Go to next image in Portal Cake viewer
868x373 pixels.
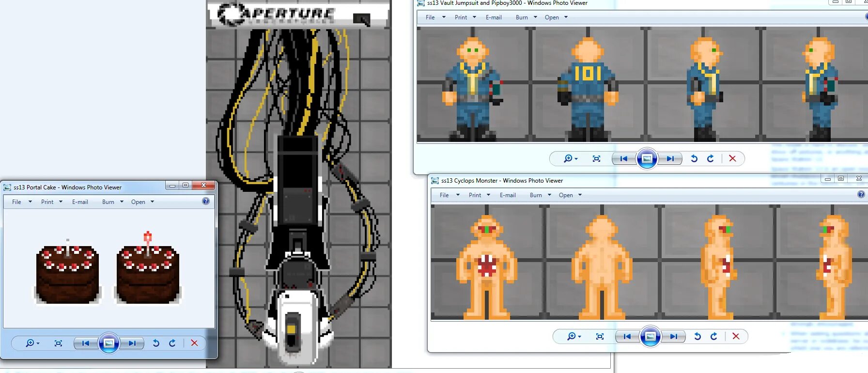click(132, 343)
